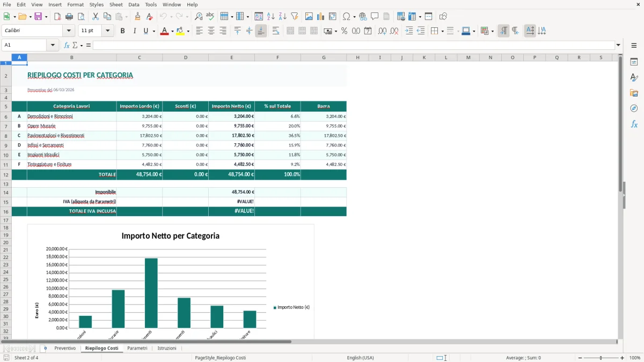The width and height of the screenshot is (644, 362).
Task: Increase Indent icon
Action: click(409, 31)
